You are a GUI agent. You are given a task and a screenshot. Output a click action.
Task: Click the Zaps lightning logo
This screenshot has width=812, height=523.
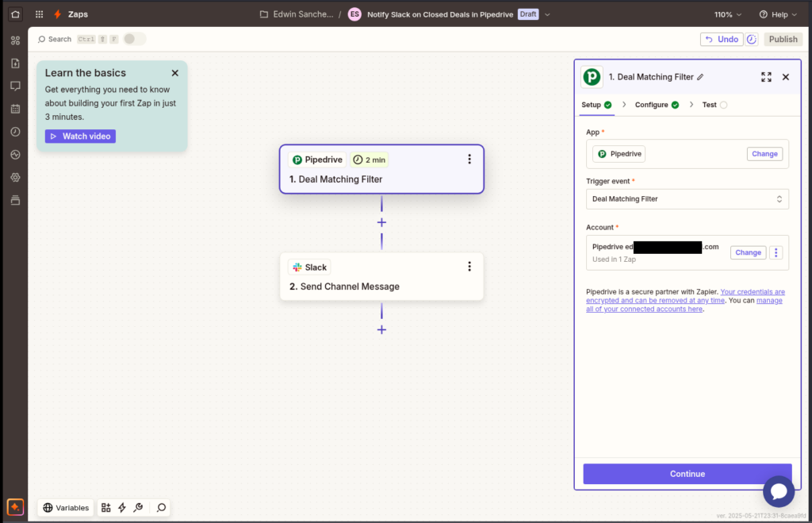[58, 14]
